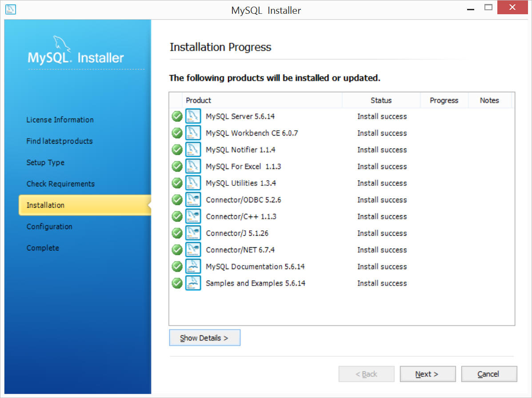Select the MySQL Documentation 5.6.14 row text

(255, 266)
